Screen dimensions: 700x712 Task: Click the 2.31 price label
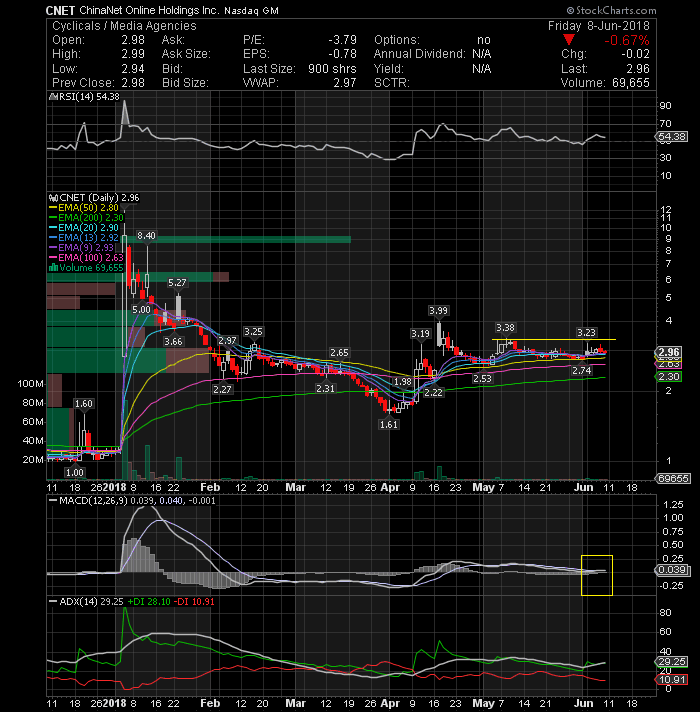click(x=325, y=388)
